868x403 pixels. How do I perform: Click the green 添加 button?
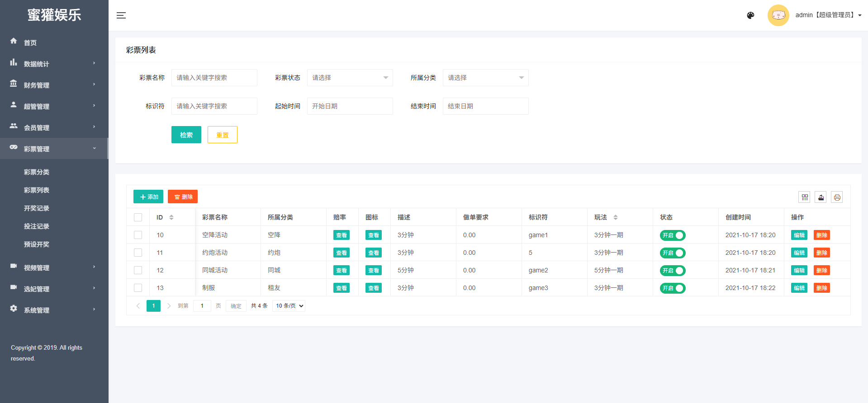(148, 197)
